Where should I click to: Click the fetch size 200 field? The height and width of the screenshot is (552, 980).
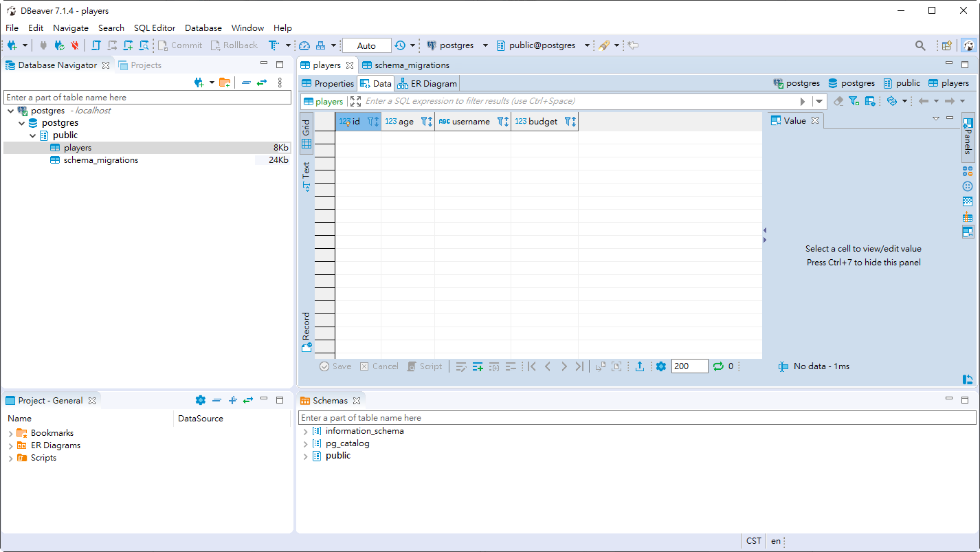tap(689, 366)
